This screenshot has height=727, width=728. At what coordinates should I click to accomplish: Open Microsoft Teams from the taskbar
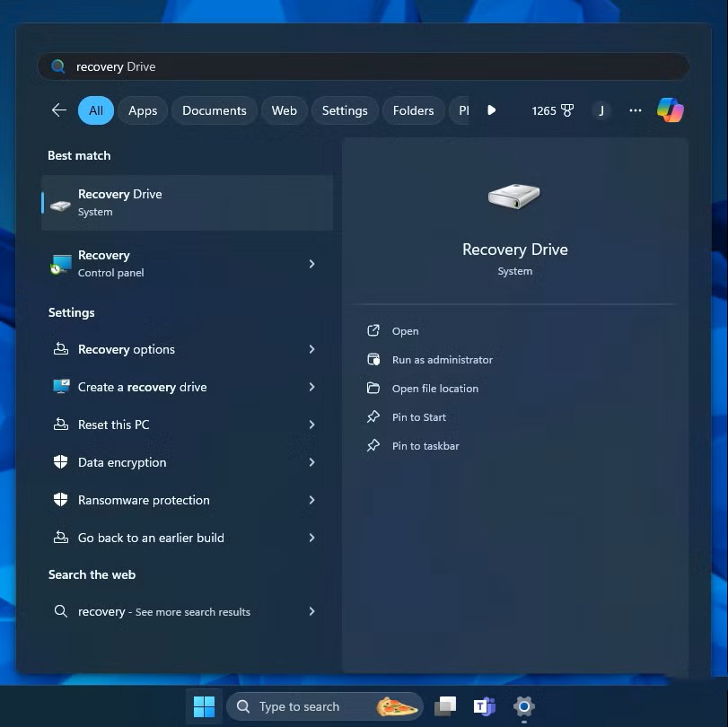coord(485,706)
